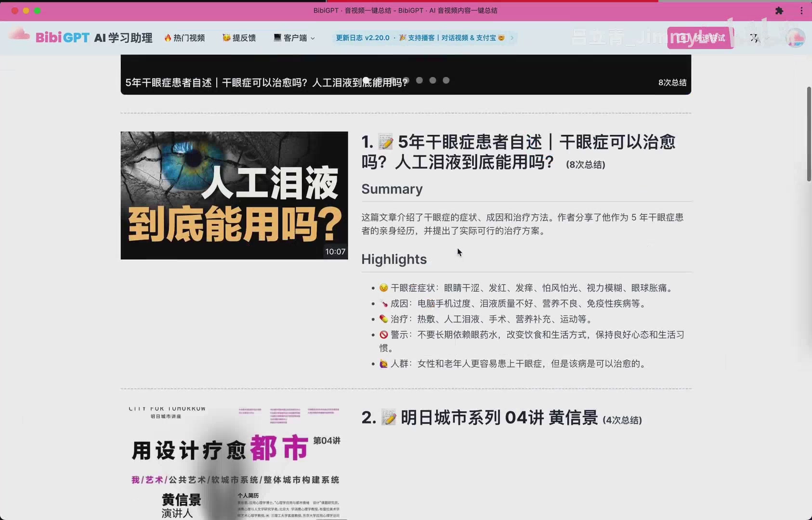Screen dimensions: 812x520
Task: Select the last carousel indicator dot
Action: point(446,80)
